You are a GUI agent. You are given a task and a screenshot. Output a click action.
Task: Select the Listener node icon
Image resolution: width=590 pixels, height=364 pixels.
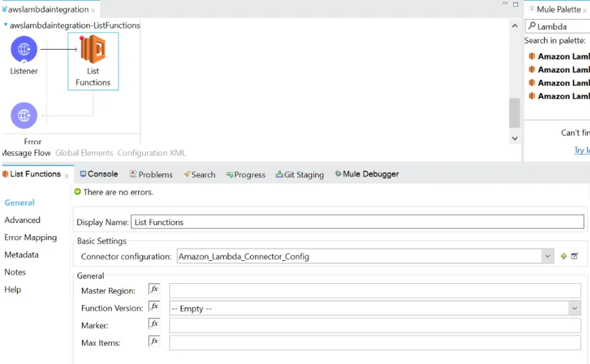coord(24,49)
